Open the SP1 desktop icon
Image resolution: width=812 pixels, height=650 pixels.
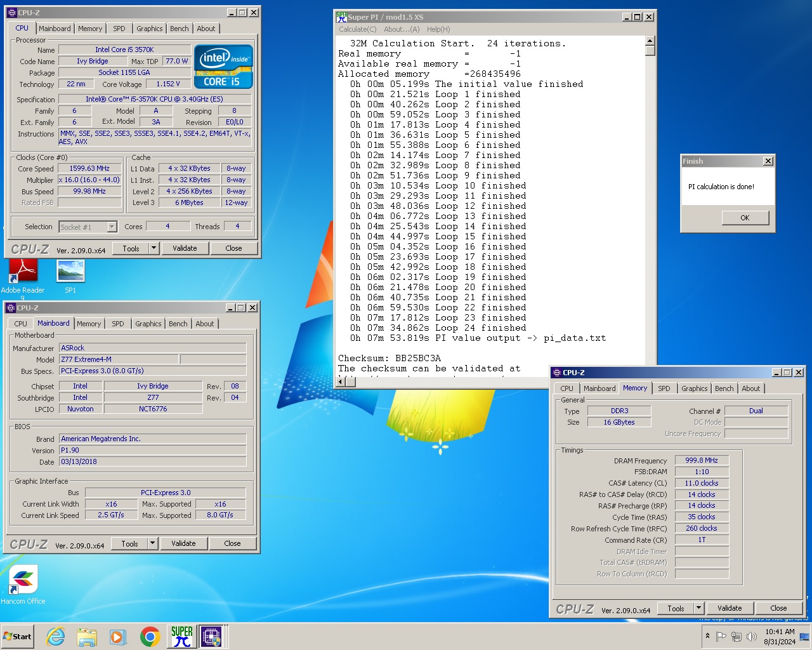(70, 277)
